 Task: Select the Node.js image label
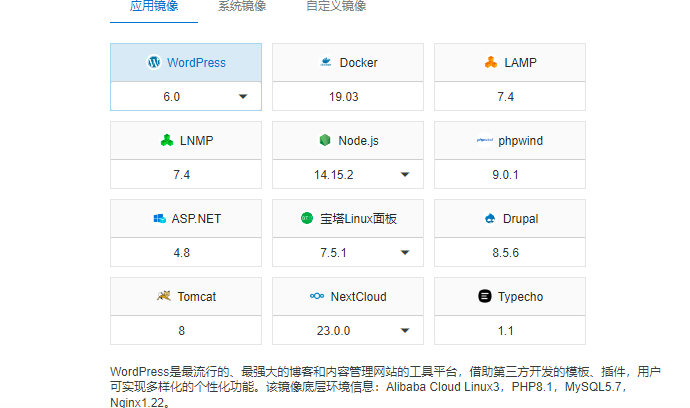click(x=358, y=140)
